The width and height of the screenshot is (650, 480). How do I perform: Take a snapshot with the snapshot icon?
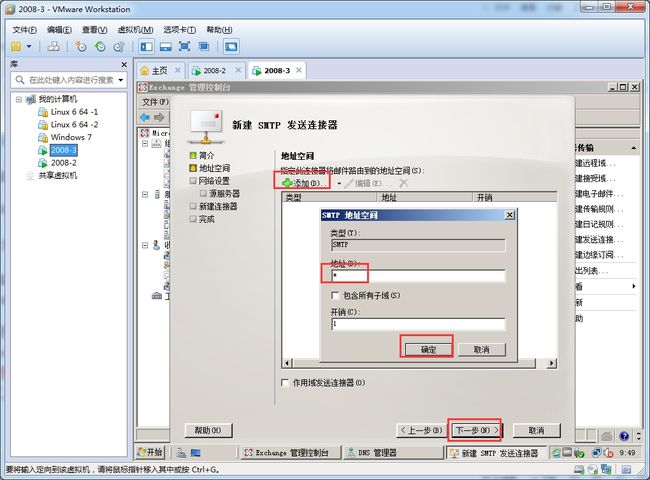coord(80,46)
